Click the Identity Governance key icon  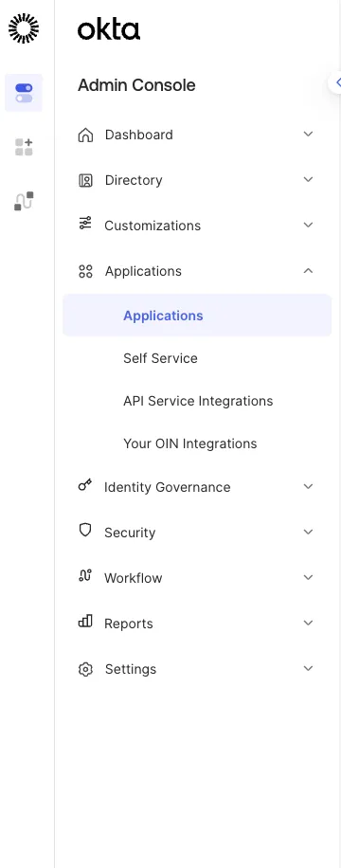(84, 485)
